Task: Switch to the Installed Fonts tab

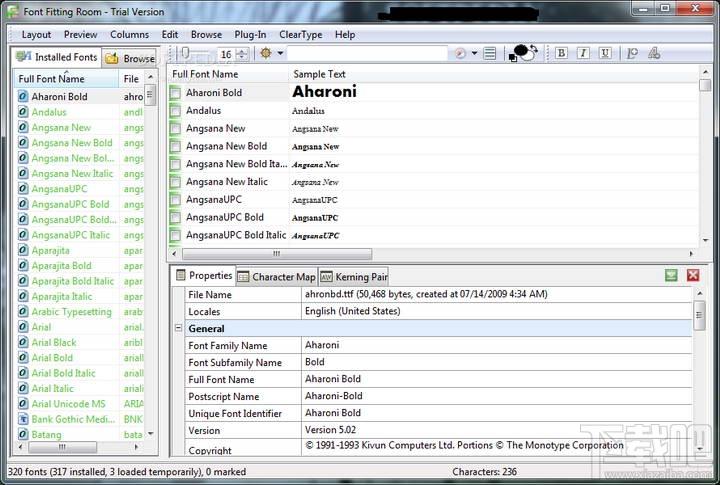Action: [56, 57]
